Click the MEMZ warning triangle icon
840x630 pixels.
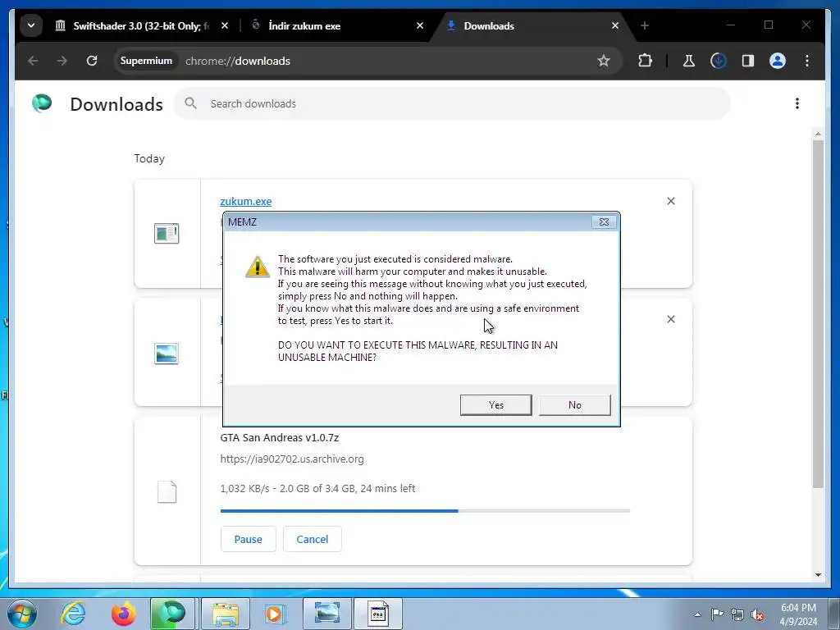(257, 267)
